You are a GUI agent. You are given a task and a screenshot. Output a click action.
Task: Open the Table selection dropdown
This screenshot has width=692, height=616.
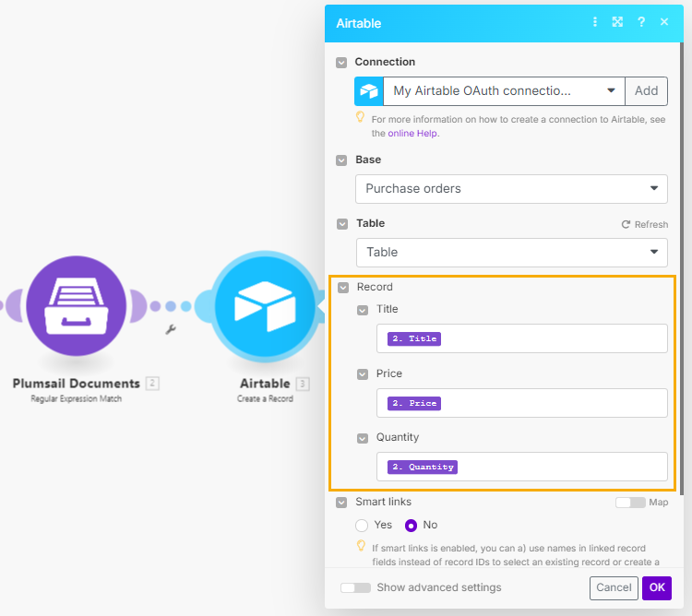tap(511, 253)
